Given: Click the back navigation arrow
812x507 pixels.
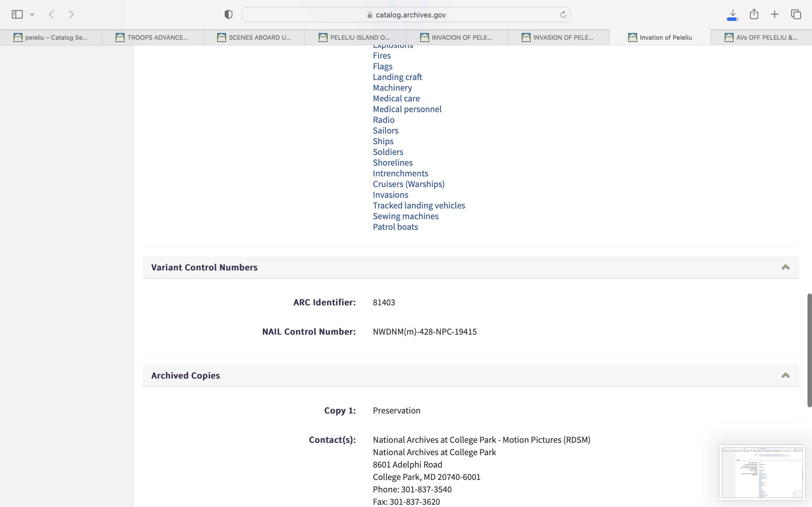Looking at the screenshot, I should point(51,14).
